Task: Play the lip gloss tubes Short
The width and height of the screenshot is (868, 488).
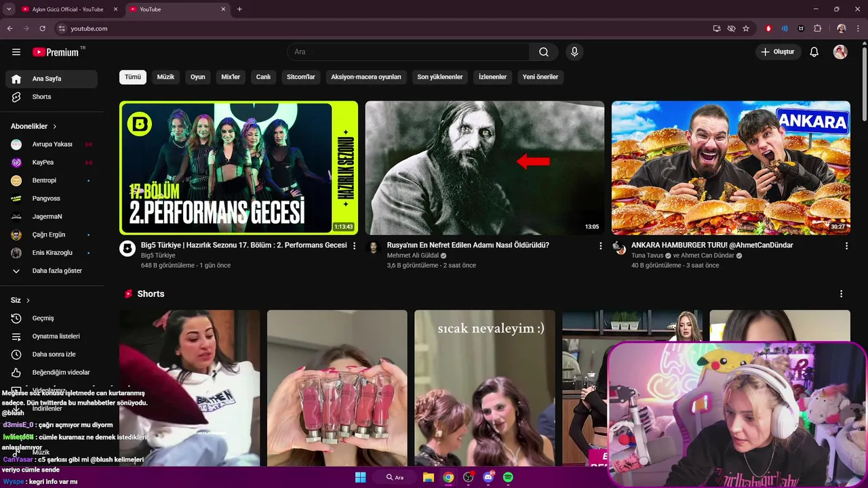Action: [x=337, y=388]
